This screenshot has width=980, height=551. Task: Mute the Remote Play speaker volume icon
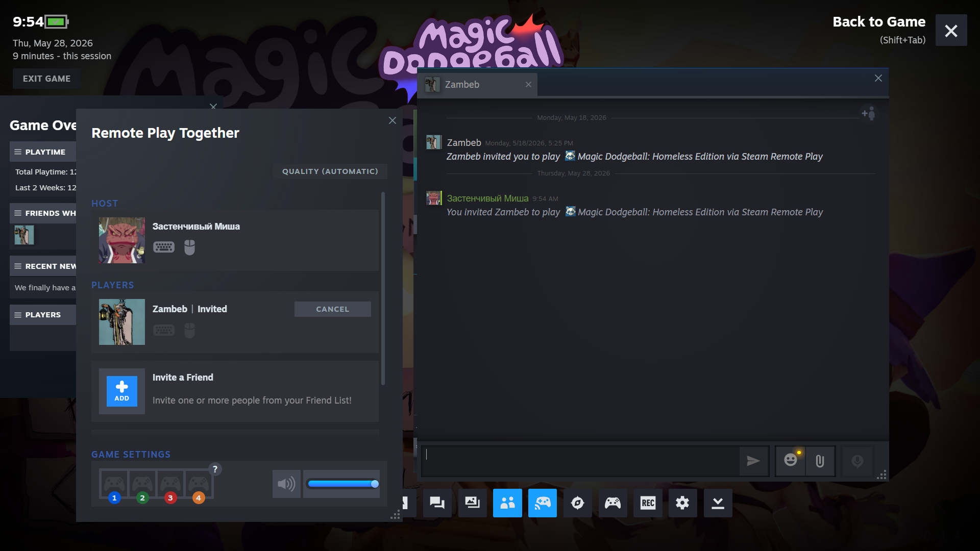(x=286, y=484)
